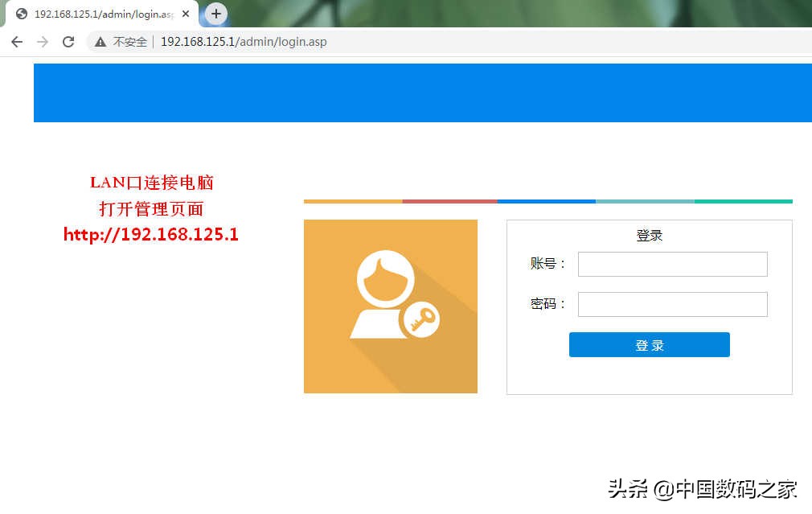The height and width of the screenshot is (514, 812).
Task: Click the grayed-out forward arrow
Action: click(x=42, y=41)
